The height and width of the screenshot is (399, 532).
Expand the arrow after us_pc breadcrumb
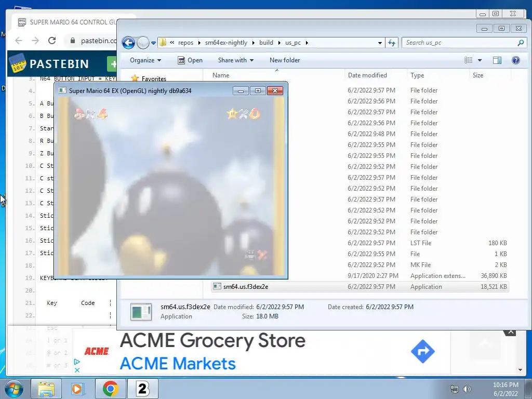tap(307, 43)
